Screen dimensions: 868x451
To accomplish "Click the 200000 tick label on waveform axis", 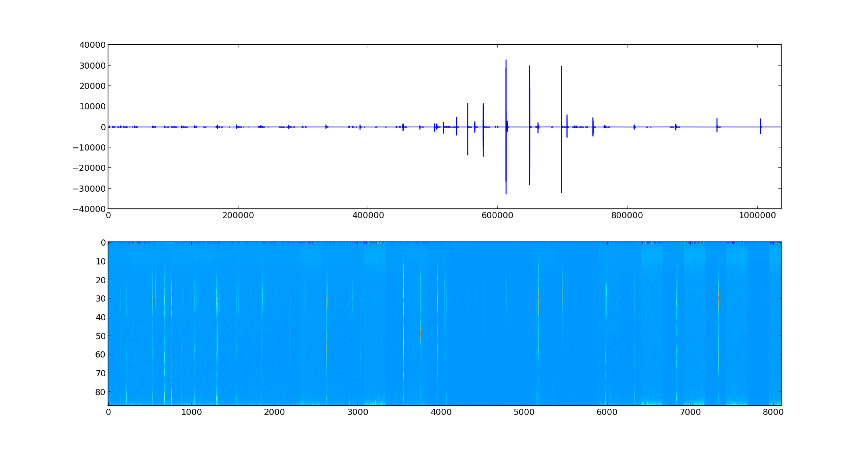I will coord(238,216).
